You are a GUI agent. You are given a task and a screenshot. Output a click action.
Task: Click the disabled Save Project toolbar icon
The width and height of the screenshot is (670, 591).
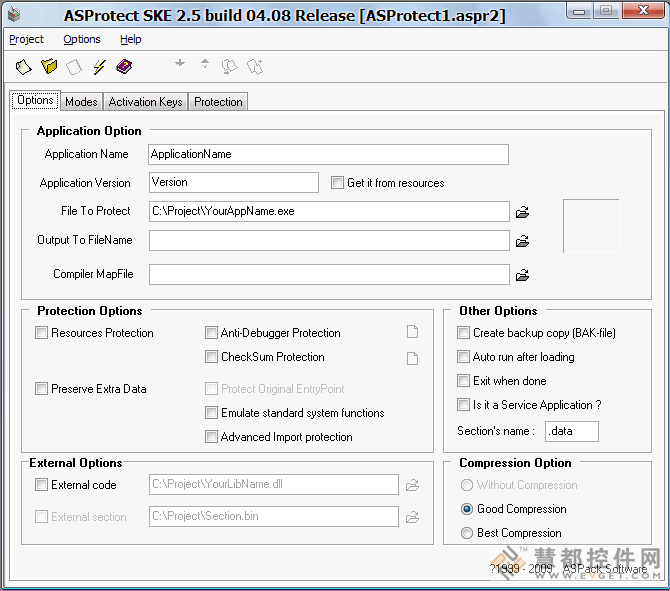74,67
